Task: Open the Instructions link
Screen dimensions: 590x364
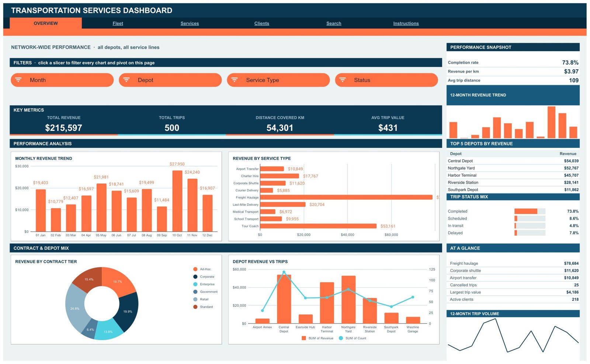Action: click(x=406, y=23)
